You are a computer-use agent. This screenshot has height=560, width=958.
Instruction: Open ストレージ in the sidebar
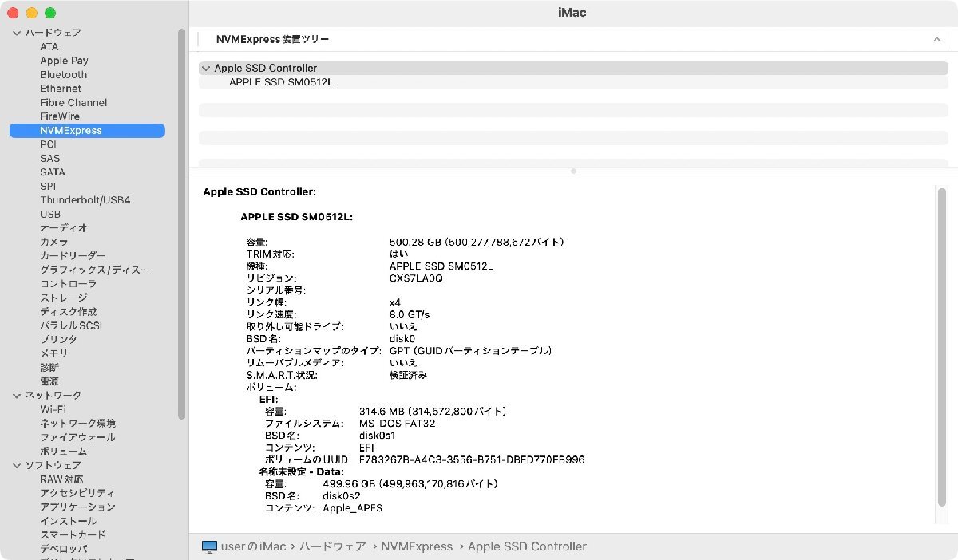pos(63,298)
